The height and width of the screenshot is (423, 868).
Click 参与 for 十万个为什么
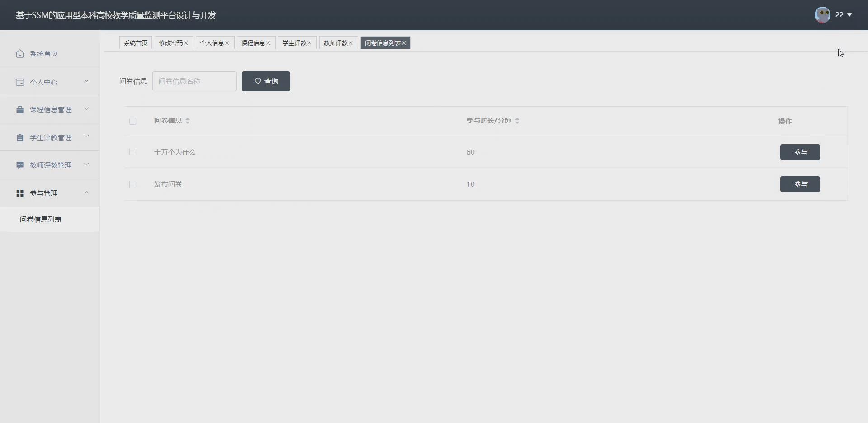click(x=800, y=152)
